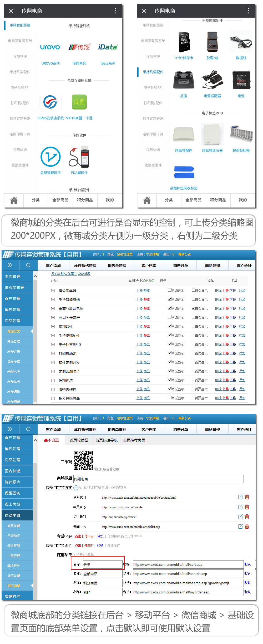This screenshot has height=644, width=263.
Task: Click 点击上传Logo for 商城Logo
Action: [x=84, y=536]
